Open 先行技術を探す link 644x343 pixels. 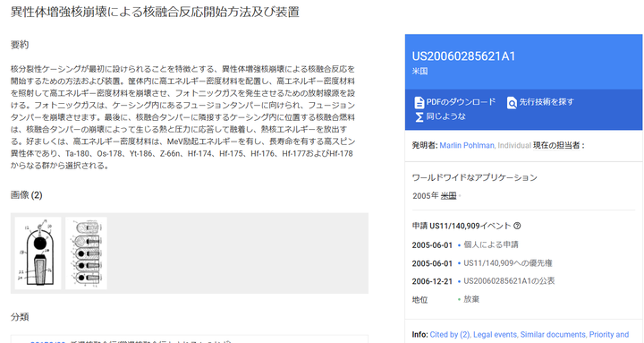click(547, 102)
